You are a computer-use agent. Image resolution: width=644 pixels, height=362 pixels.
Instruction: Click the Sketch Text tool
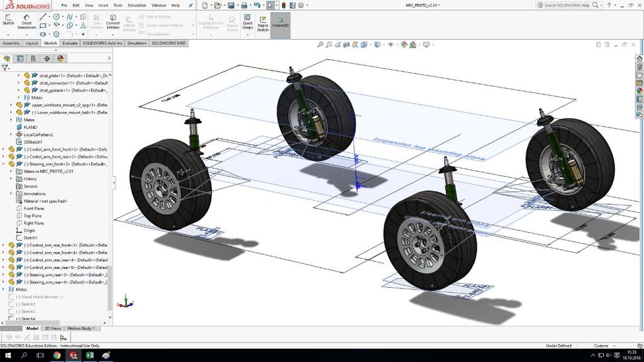point(84,25)
